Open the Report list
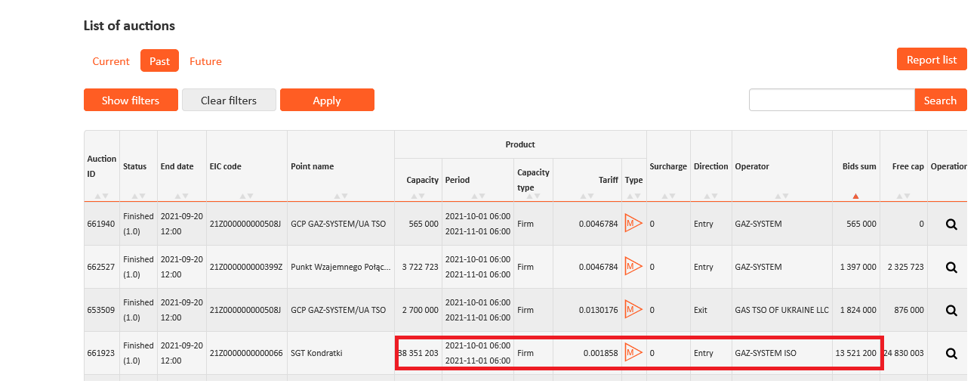This screenshot has height=387, width=980. [x=931, y=60]
